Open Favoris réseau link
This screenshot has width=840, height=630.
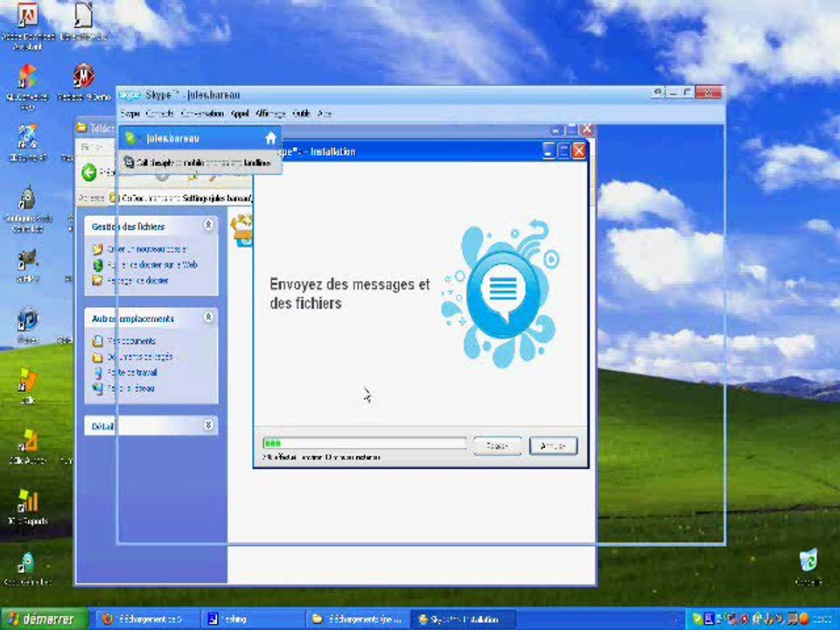[130, 388]
